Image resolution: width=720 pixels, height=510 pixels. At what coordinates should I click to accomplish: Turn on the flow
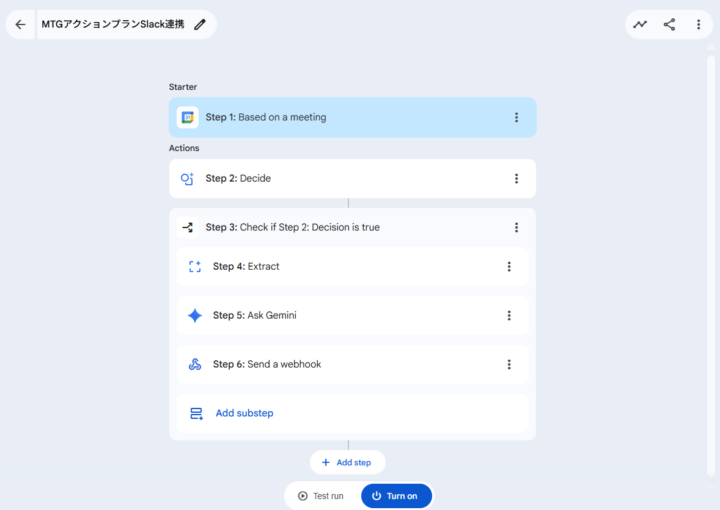pyautogui.click(x=396, y=496)
